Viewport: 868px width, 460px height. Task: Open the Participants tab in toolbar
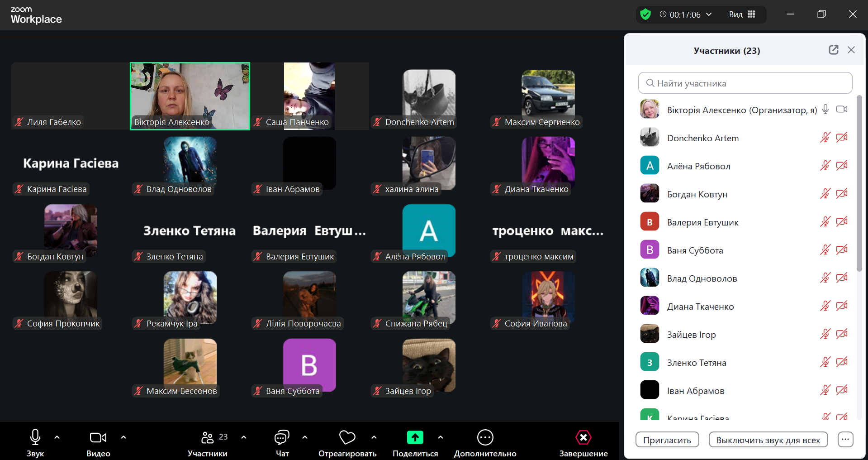[x=208, y=437]
